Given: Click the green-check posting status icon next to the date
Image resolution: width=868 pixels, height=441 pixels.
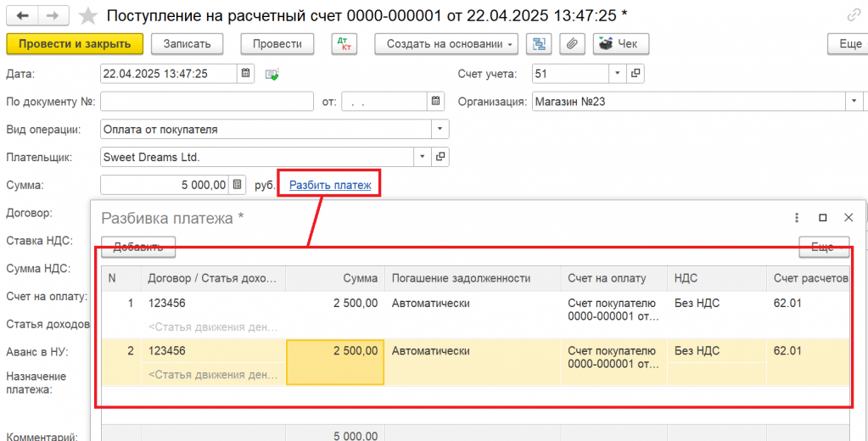Looking at the screenshot, I should [272, 74].
